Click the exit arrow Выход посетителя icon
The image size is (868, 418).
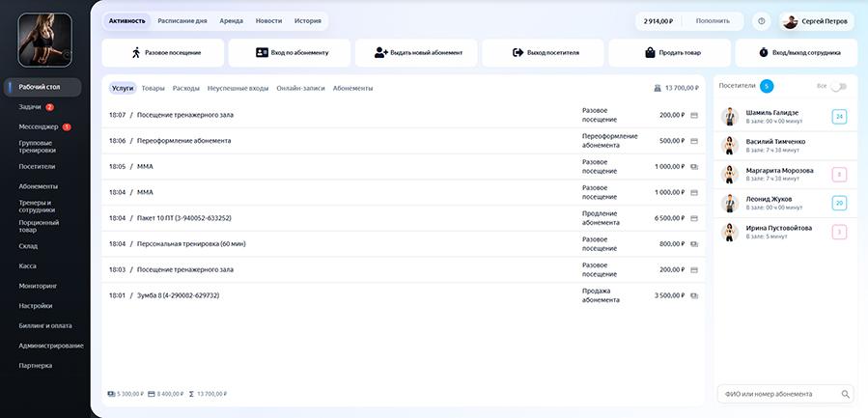(x=518, y=52)
